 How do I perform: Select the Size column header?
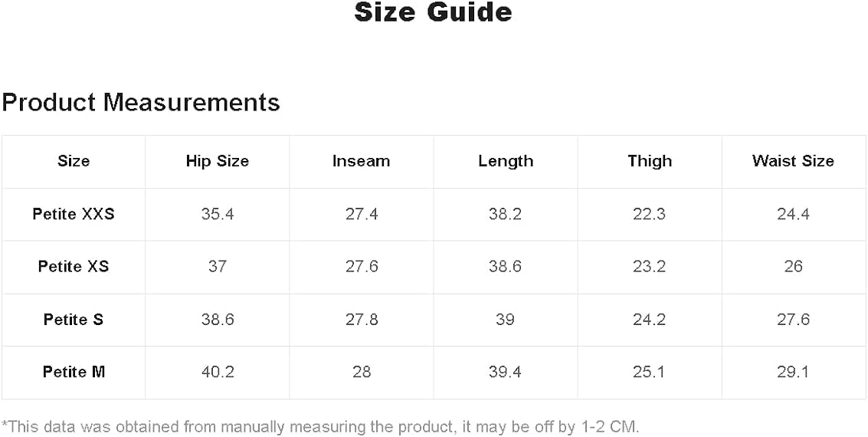pos(74,161)
